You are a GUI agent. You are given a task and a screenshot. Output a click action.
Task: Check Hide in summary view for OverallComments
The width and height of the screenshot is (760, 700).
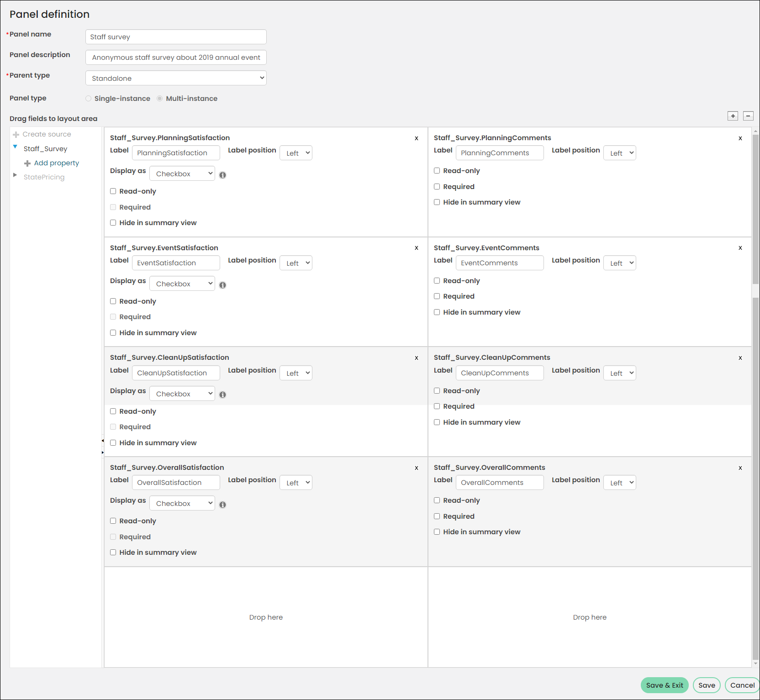point(437,532)
